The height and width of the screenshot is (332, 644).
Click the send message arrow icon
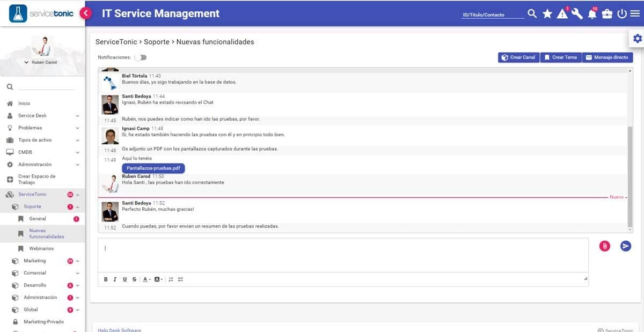point(625,246)
